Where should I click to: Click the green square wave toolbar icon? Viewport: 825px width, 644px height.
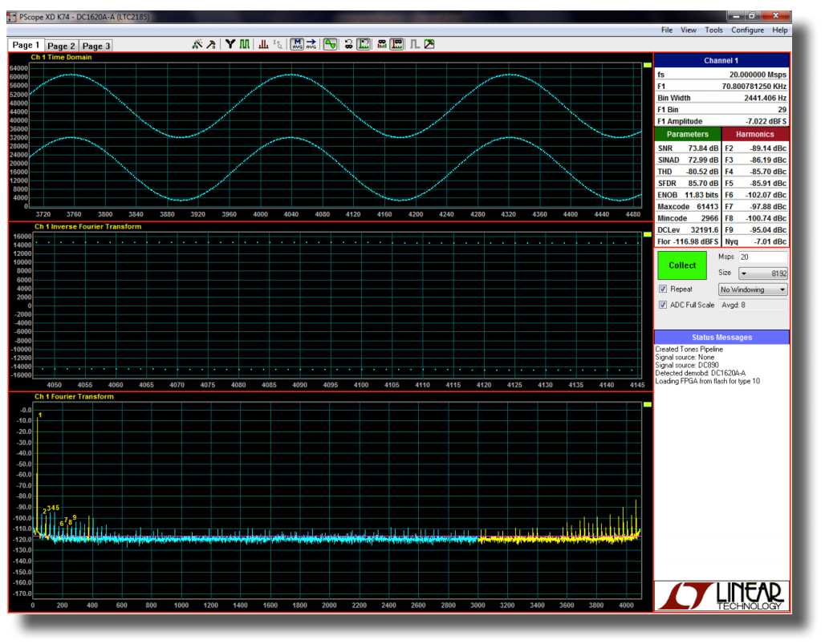click(244, 45)
